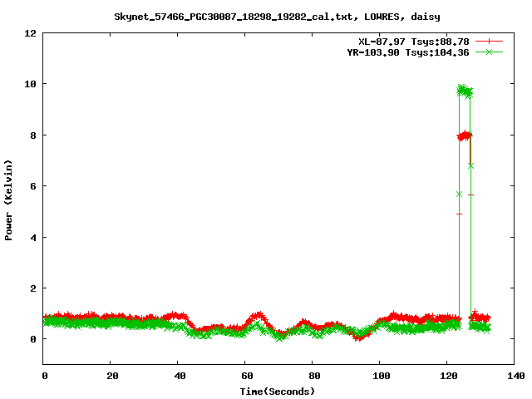Click the x-axis tick label 60
This screenshot has width=532, height=399.
coord(247,376)
